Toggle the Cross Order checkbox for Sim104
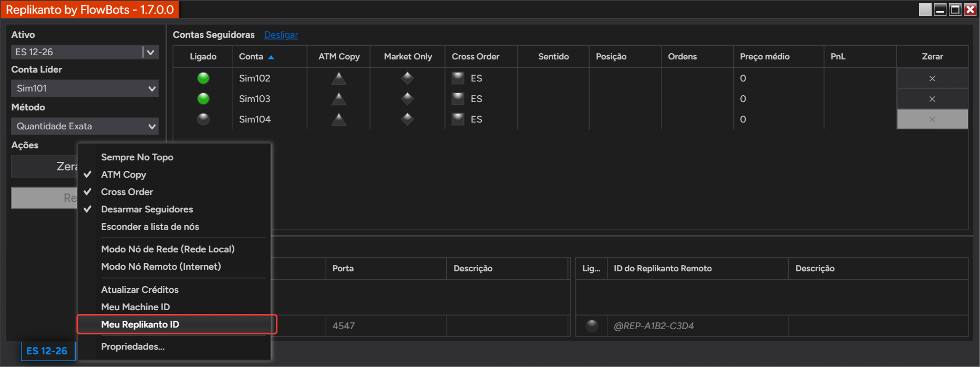Screen dimensions: 980x367 tap(458, 119)
